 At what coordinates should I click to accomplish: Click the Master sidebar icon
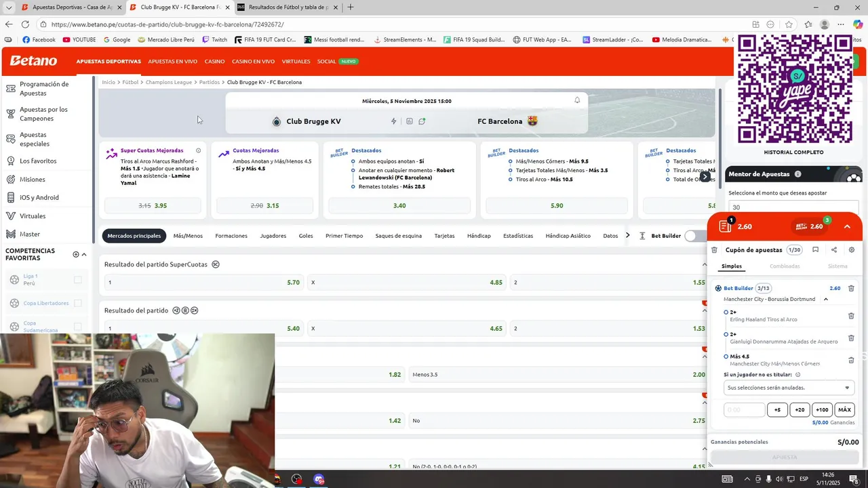(x=10, y=234)
